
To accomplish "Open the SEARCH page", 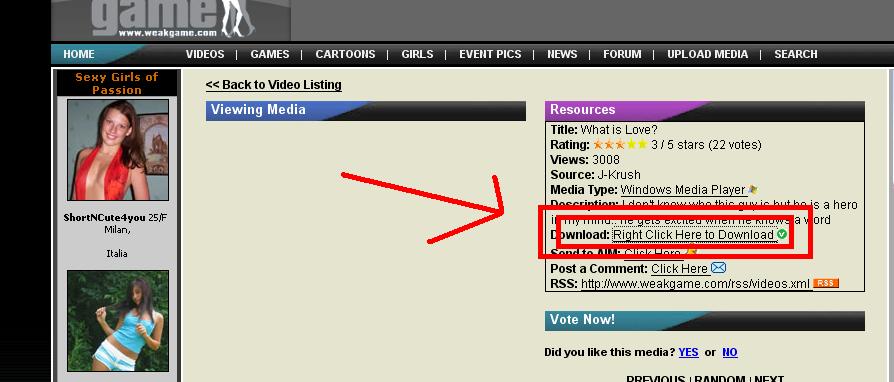I will (795, 54).
